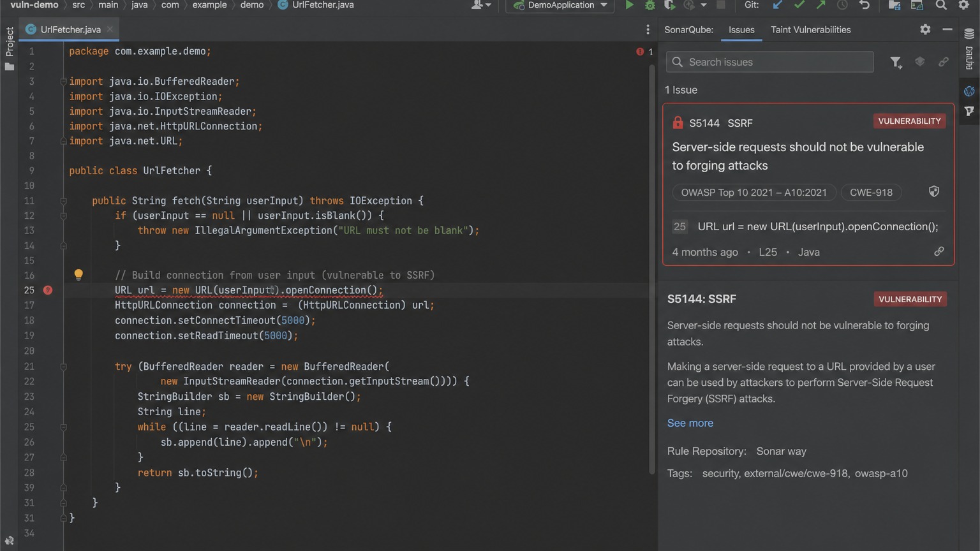Screen dimensions: 980x551
Task: Close the UrlFetcher.java tab
Action: (x=110, y=29)
